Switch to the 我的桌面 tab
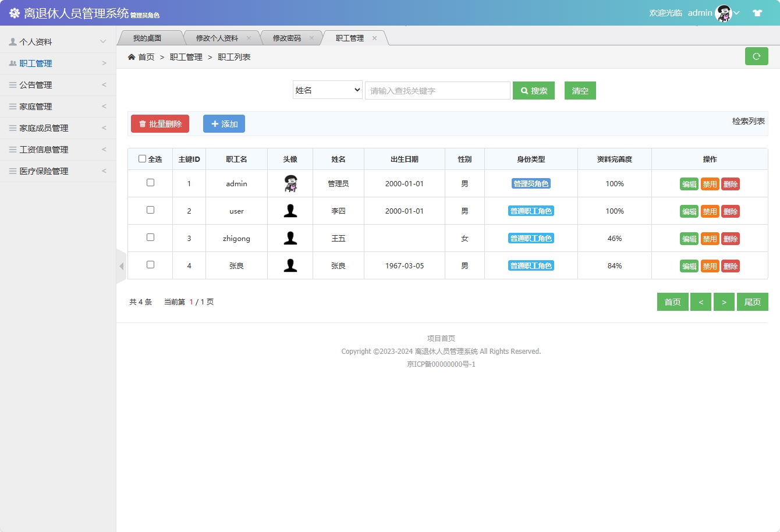The image size is (780, 532). (148, 37)
